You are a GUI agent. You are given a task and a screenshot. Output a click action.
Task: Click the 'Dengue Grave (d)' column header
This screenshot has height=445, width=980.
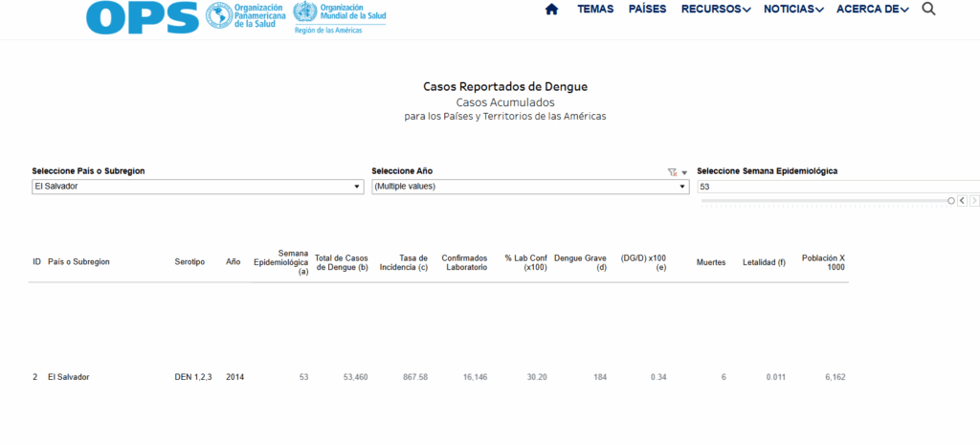click(580, 262)
